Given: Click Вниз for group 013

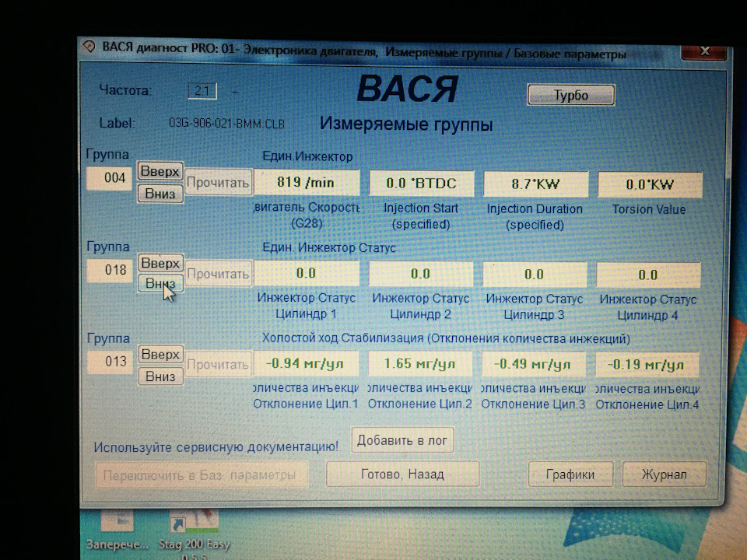Looking at the screenshot, I should tap(160, 376).
